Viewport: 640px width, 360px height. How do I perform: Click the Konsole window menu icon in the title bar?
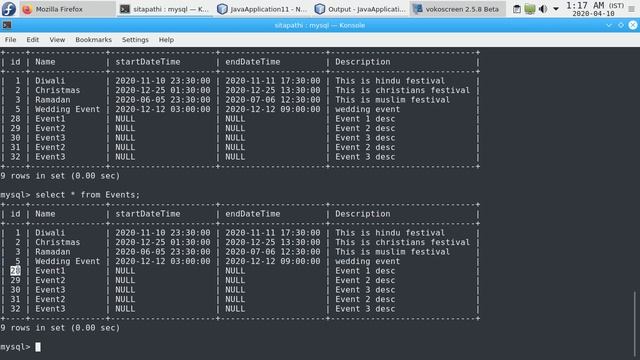7,25
